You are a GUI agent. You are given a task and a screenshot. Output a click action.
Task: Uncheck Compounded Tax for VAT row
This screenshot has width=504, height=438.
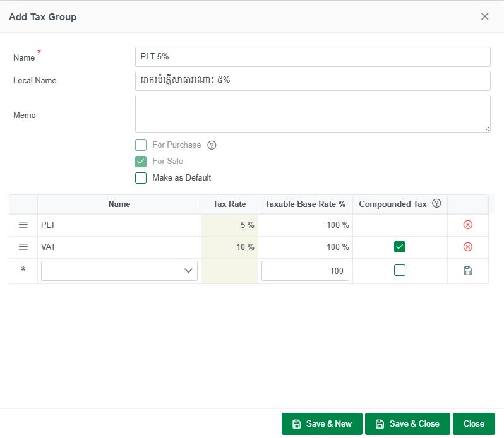coord(400,247)
